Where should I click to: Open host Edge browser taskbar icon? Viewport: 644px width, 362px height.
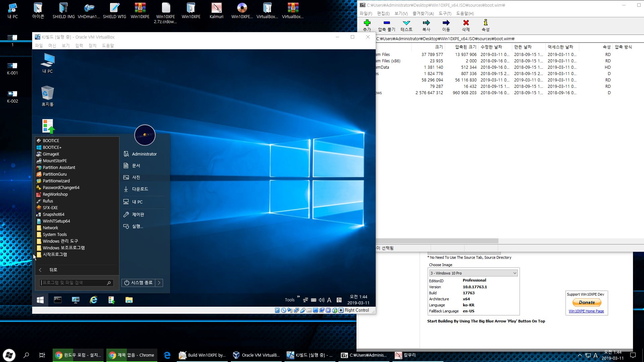[167, 355]
